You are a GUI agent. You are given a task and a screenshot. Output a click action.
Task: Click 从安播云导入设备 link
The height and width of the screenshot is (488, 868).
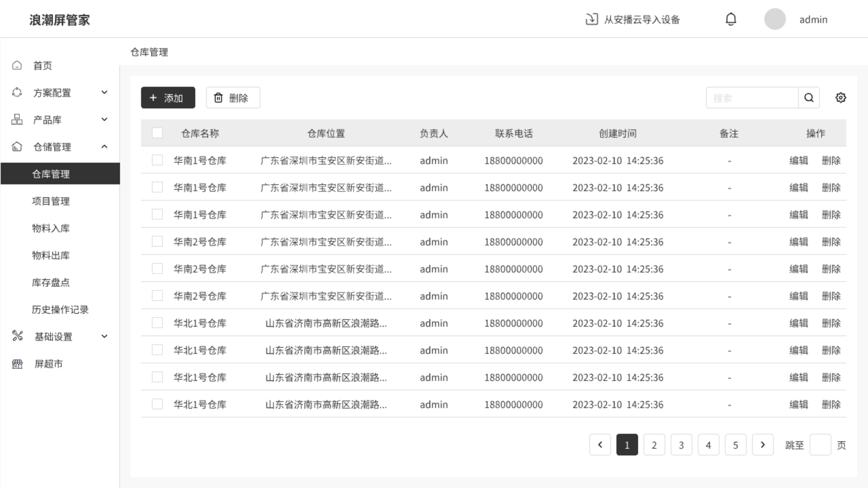pyautogui.click(x=642, y=19)
